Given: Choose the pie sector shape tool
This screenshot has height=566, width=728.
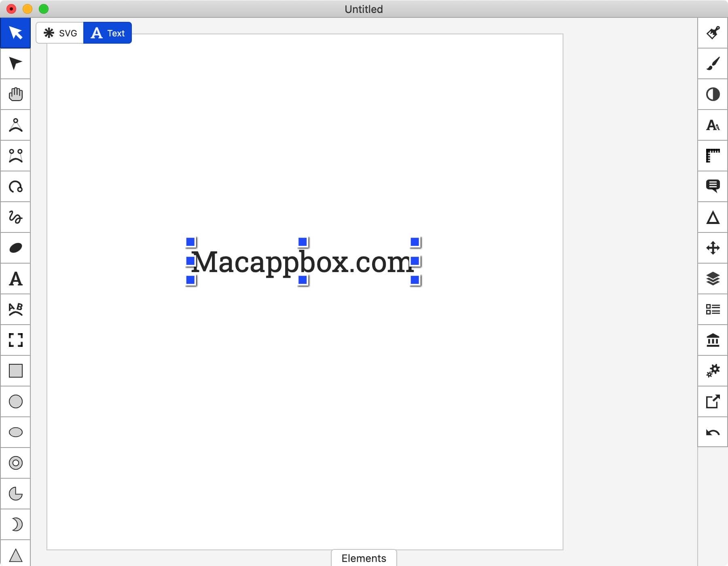Looking at the screenshot, I should coord(15,494).
